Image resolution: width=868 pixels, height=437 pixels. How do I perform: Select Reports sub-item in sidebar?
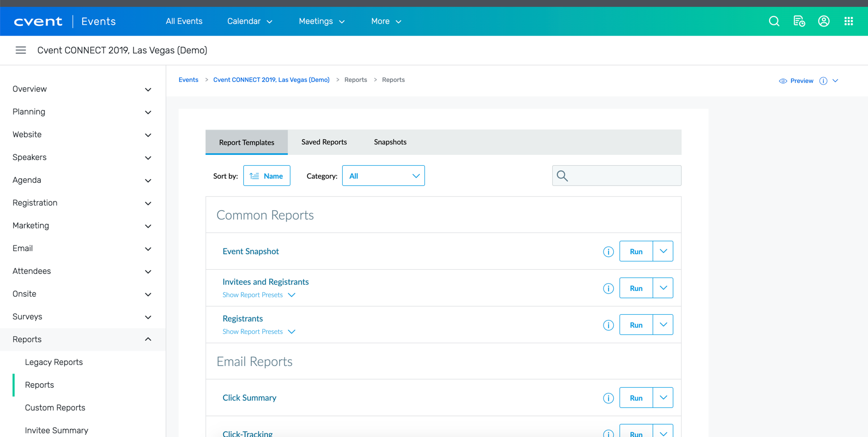coord(39,385)
